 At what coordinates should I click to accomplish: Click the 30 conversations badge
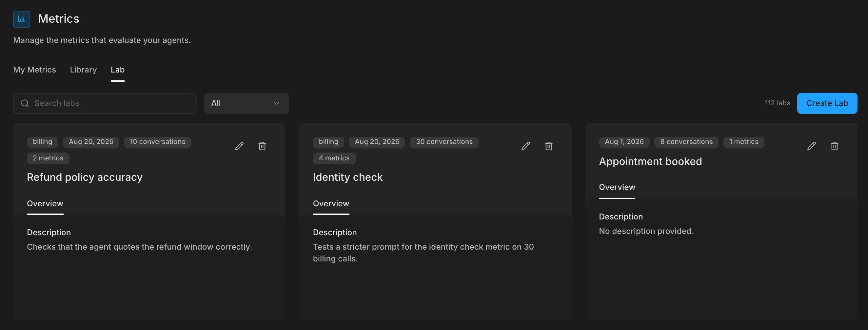click(x=444, y=142)
